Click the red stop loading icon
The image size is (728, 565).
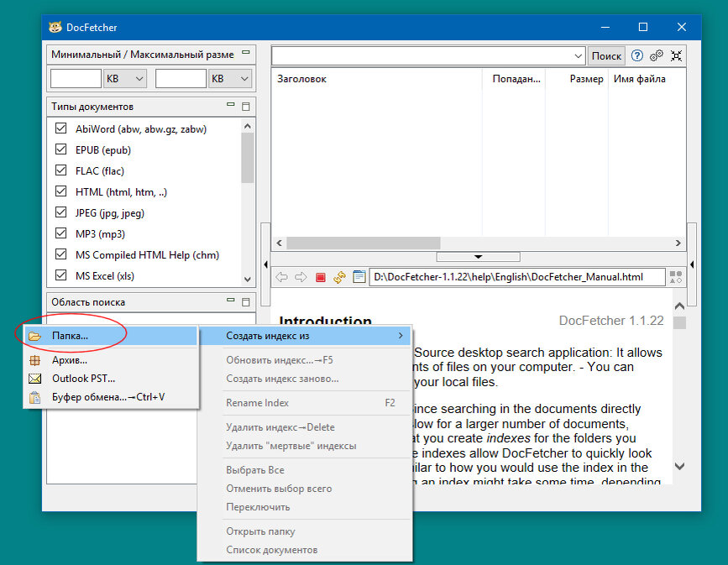click(321, 277)
